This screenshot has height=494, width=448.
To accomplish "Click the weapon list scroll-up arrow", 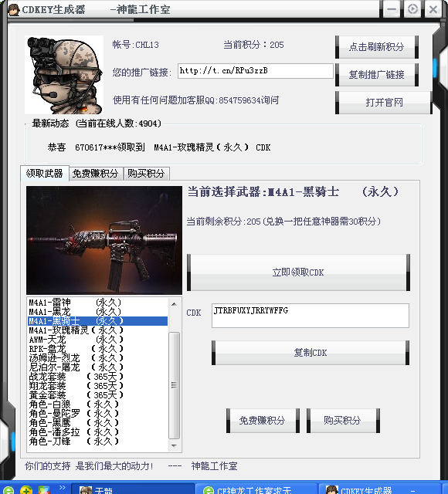I will coord(174,304).
